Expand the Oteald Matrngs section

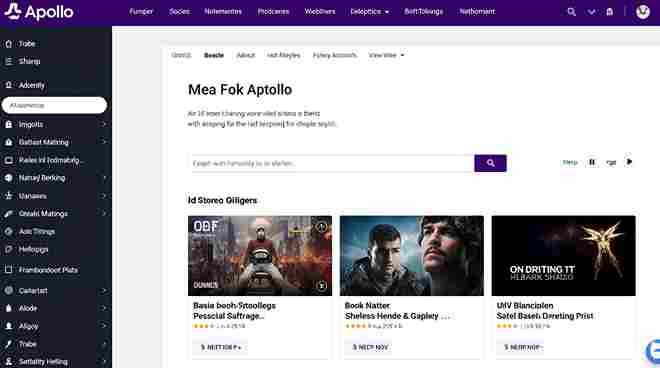104,213
